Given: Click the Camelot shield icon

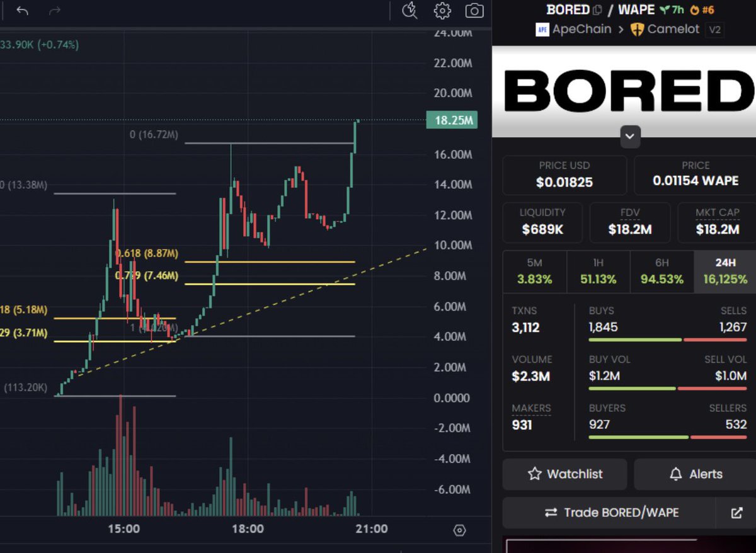Looking at the screenshot, I should click(637, 29).
